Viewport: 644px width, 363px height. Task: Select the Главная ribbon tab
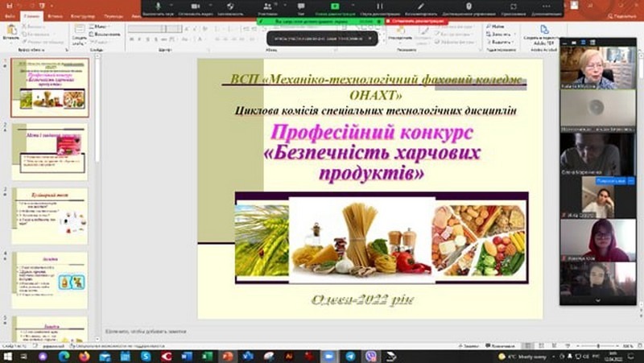coord(31,16)
